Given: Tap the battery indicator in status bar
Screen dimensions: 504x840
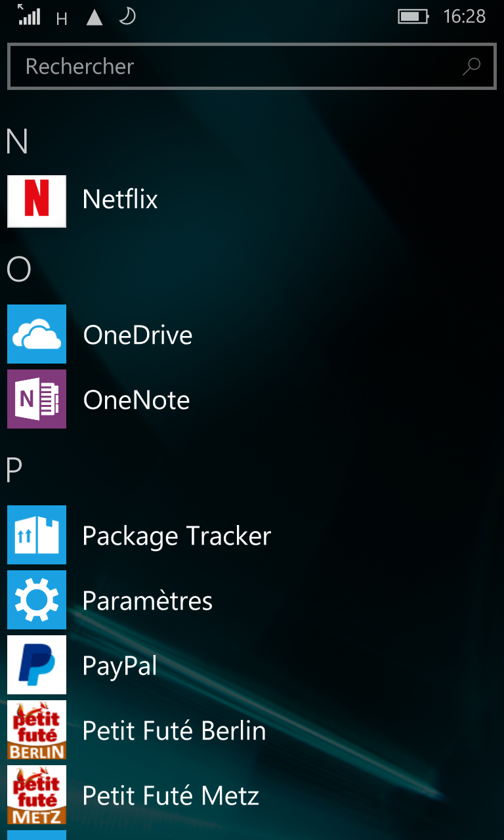Looking at the screenshot, I should tap(413, 16).
